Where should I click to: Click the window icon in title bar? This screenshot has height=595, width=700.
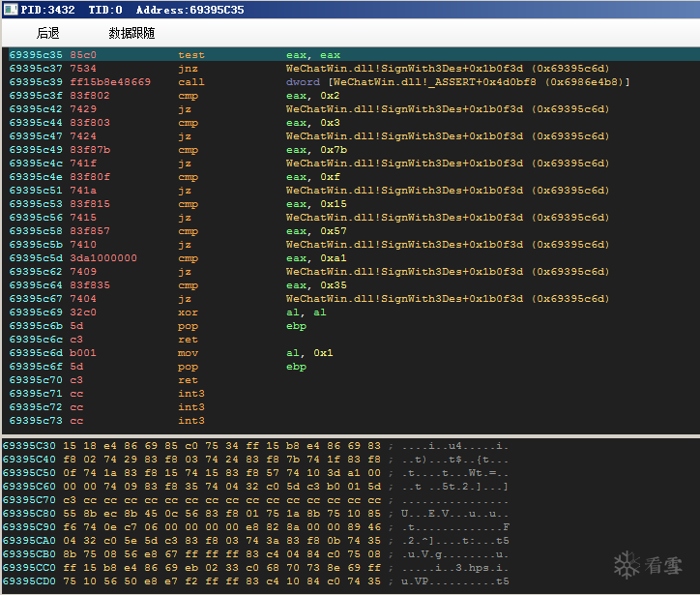11,10
